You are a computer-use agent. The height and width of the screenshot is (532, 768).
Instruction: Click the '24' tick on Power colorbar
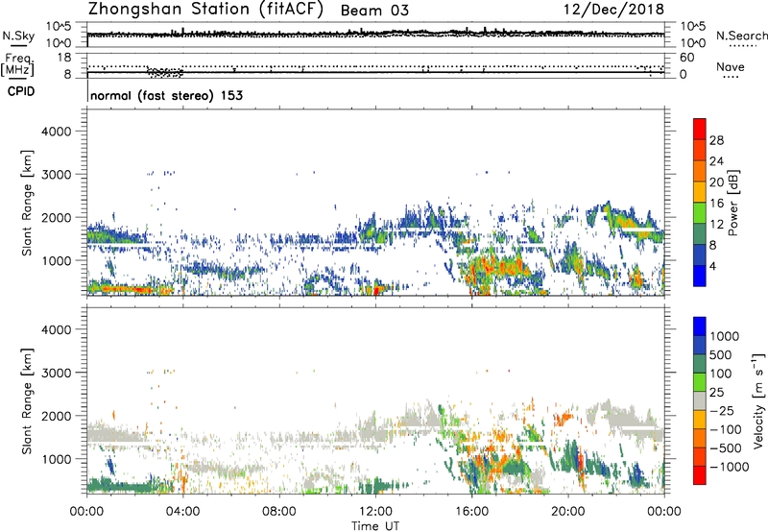click(716, 161)
